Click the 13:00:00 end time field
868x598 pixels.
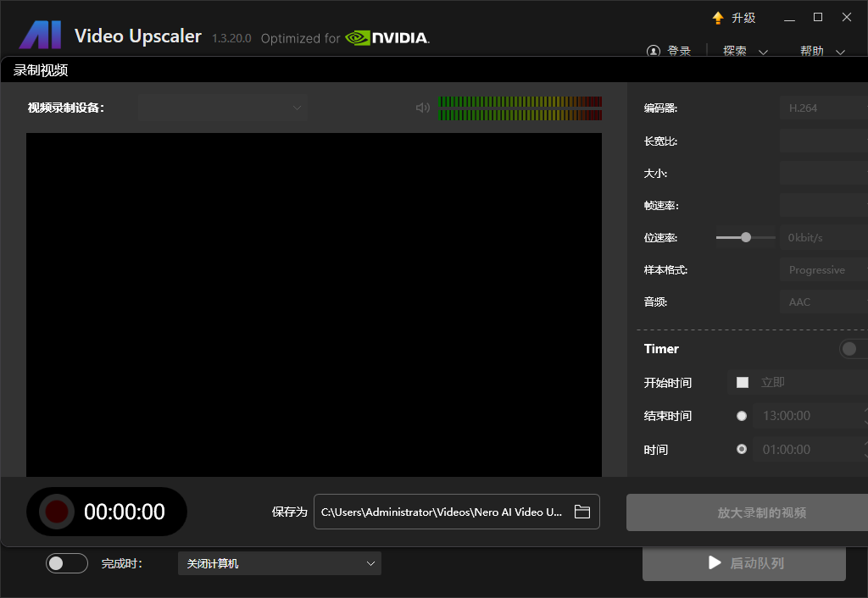811,416
